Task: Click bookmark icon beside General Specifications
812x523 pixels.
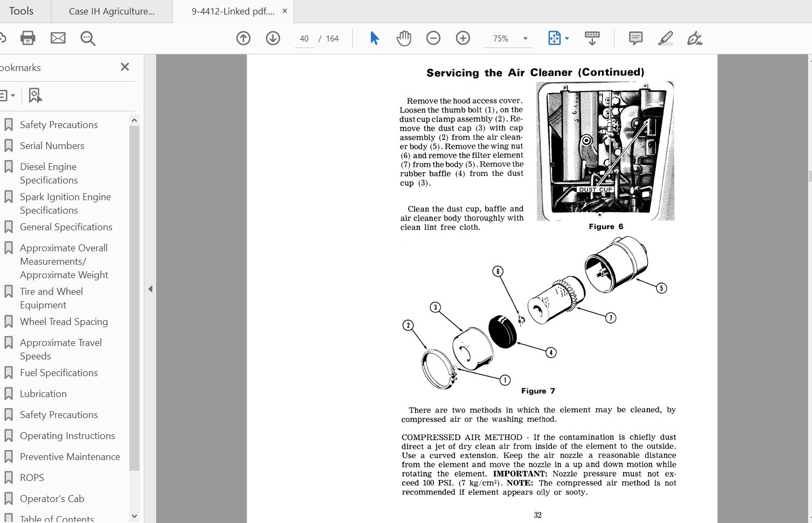Action: coord(9,227)
